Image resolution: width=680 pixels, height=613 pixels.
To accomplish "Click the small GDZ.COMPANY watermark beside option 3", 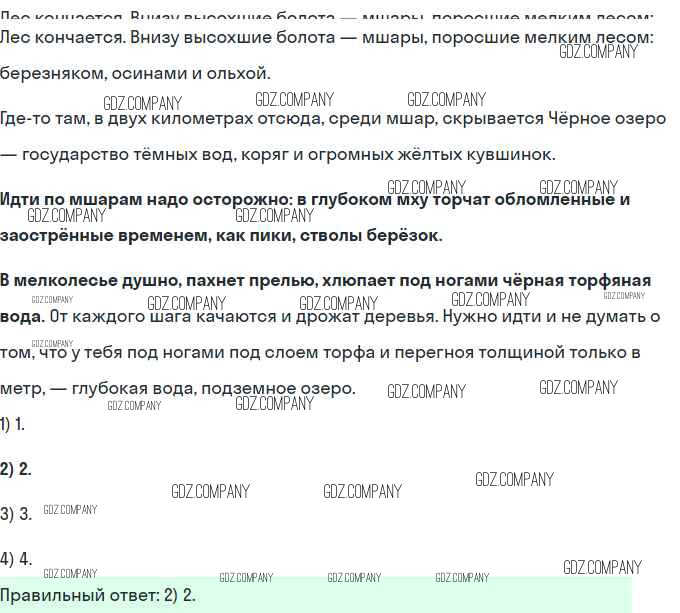I will 71,510.
